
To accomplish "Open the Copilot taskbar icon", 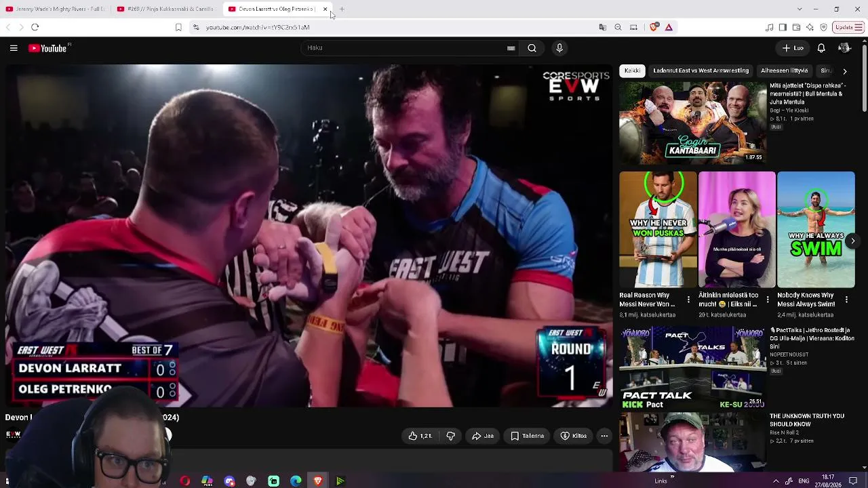I will [x=207, y=481].
